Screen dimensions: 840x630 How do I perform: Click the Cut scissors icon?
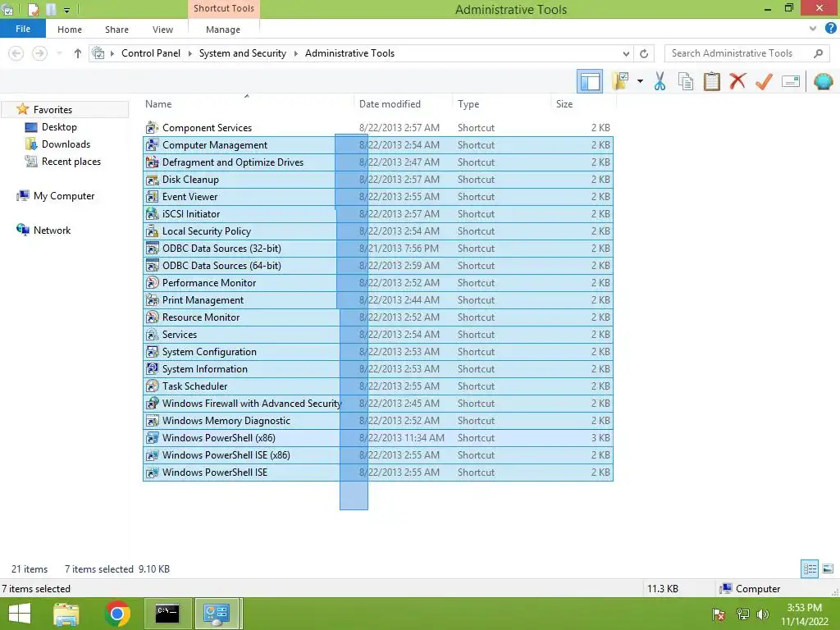click(x=660, y=81)
